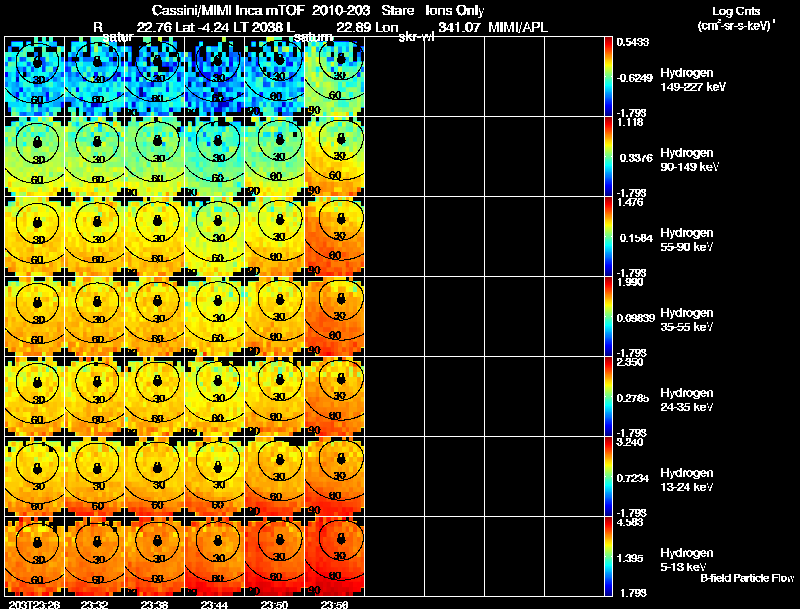Select the 55-90 keV image at 23:26
The image size is (800, 609).
(x=35, y=237)
